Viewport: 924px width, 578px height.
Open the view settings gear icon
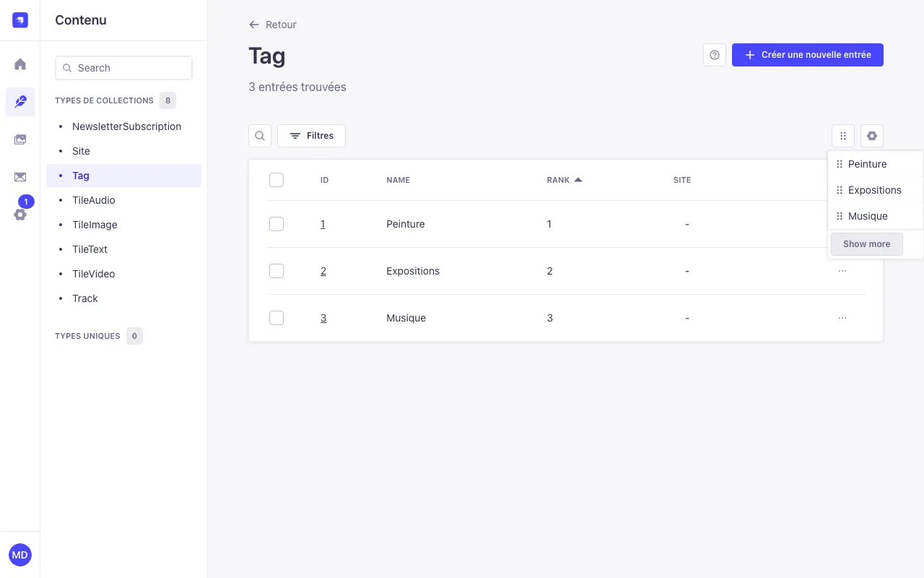tap(872, 136)
